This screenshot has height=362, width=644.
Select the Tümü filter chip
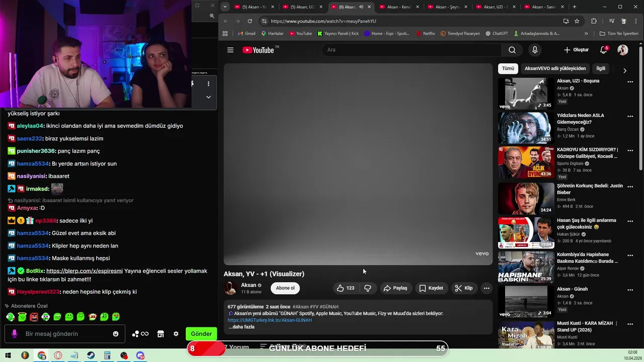pos(508,68)
